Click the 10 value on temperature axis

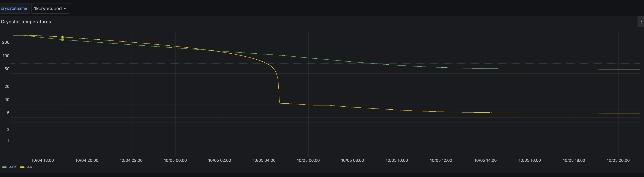click(x=7, y=100)
